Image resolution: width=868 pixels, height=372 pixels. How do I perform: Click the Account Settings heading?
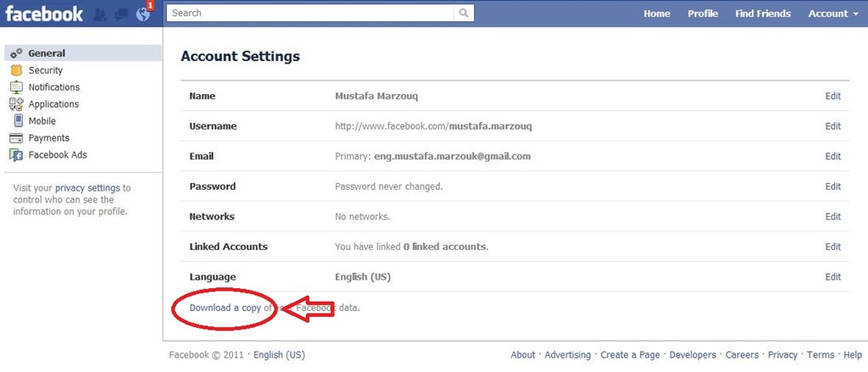pyautogui.click(x=240, y=56)
